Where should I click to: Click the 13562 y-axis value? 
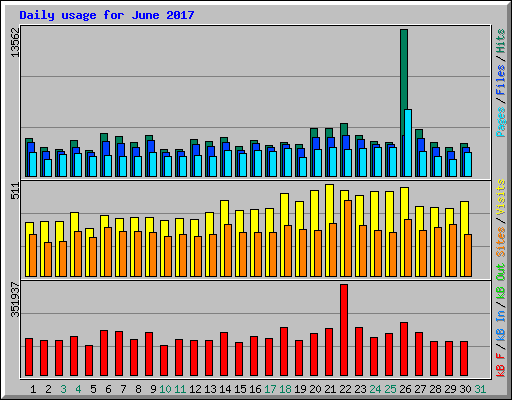15,42
